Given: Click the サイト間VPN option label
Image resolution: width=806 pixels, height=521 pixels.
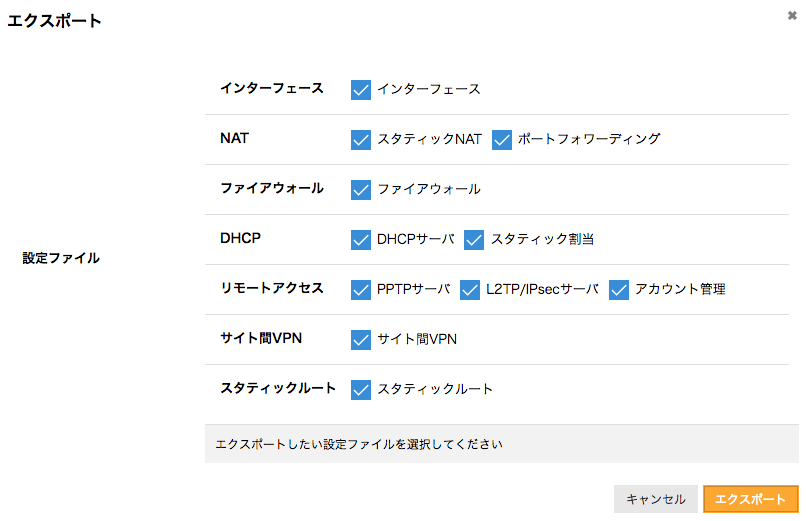Looking at the screenshot, I should click(417, 339).
